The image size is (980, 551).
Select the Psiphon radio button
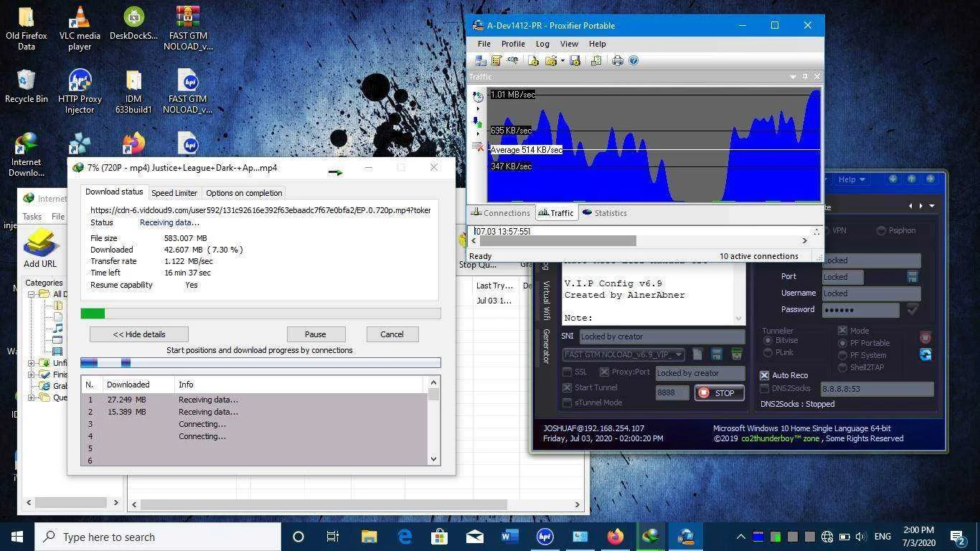881,230
